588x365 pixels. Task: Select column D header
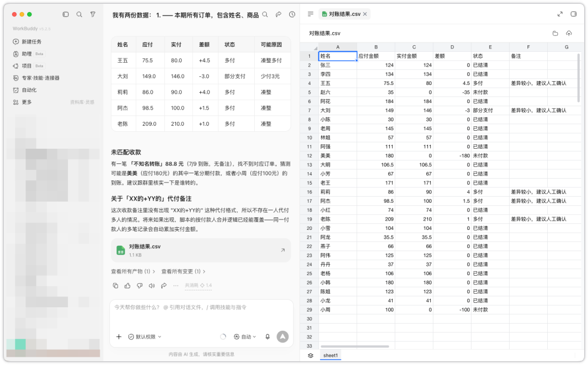point(452,47)
